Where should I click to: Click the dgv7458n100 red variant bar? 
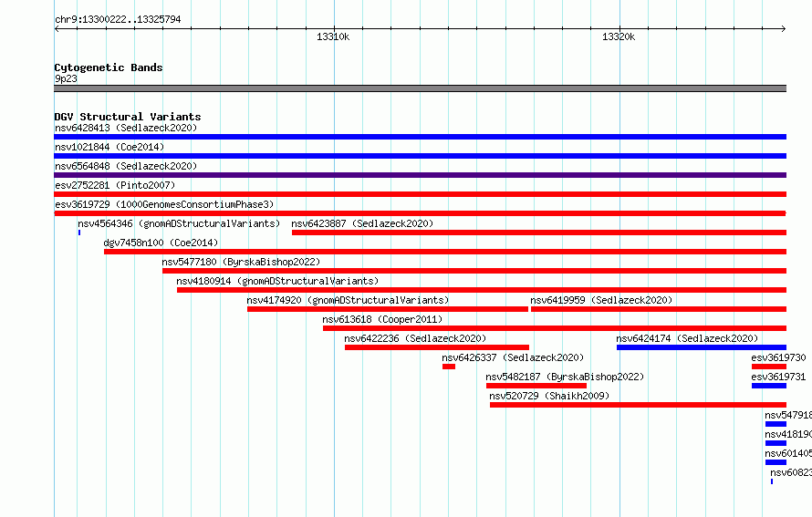445,252
